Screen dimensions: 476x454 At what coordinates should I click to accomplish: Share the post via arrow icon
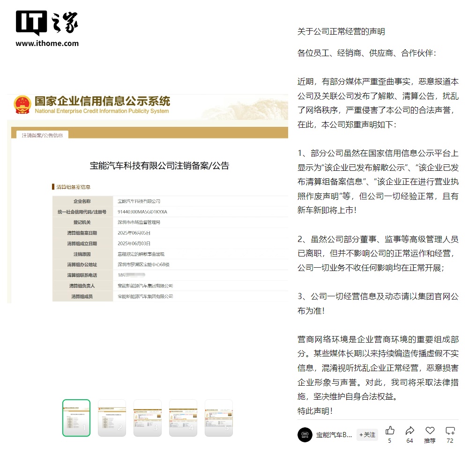click(410, 430)
